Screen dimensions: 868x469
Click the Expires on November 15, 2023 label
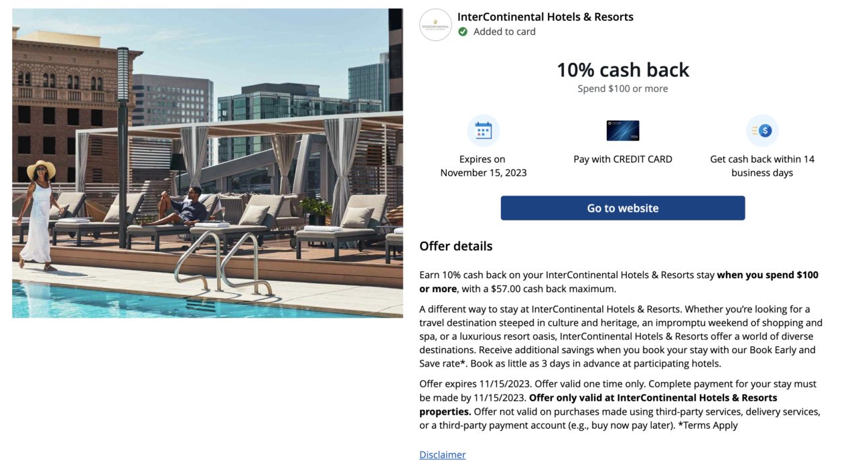(x=483, y=165)
